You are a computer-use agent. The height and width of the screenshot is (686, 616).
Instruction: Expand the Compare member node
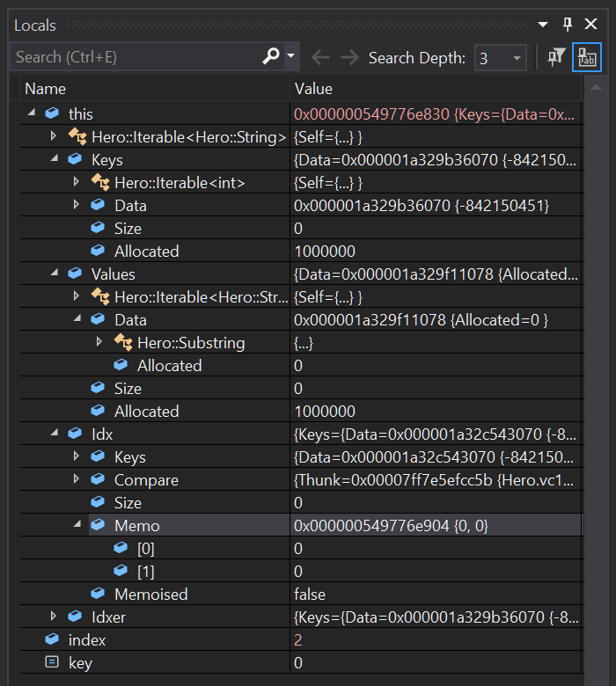point(77,479)
